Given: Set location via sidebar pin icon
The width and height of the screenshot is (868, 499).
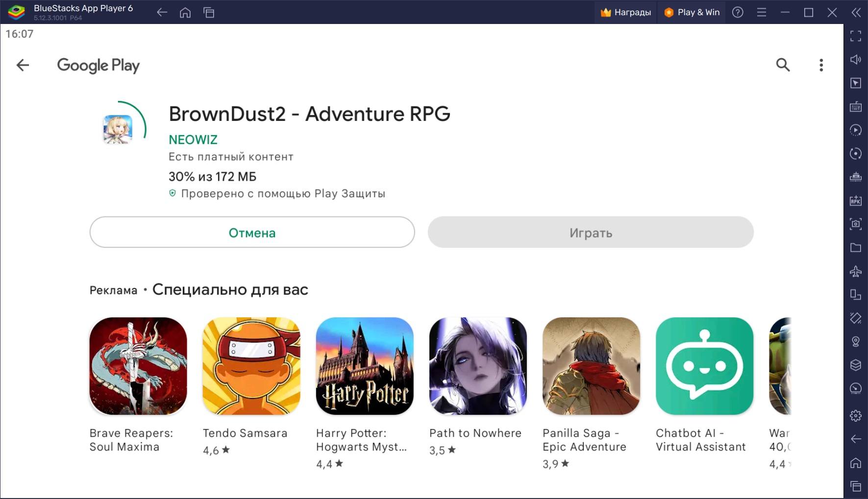Looking at the screenshot, I should coord(856,341).
